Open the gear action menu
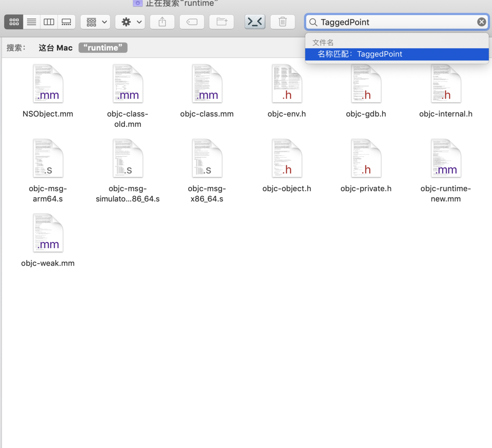Viewport: 492px width, 448px height. tap(131, 22)
